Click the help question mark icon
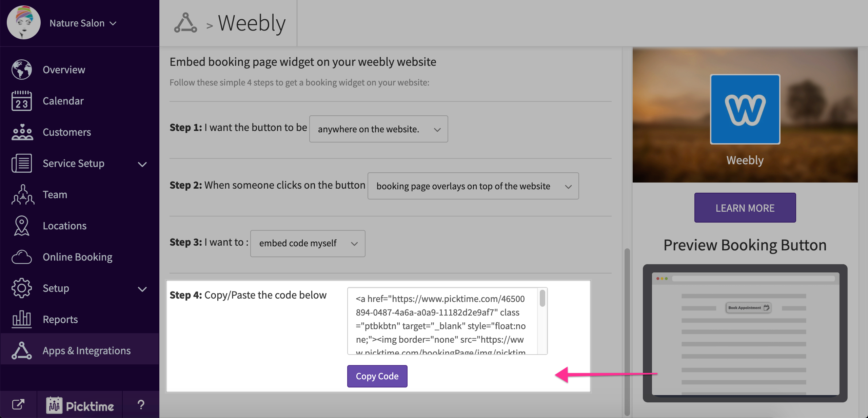The width and height of the screenshot is (868, 418). 141,404
